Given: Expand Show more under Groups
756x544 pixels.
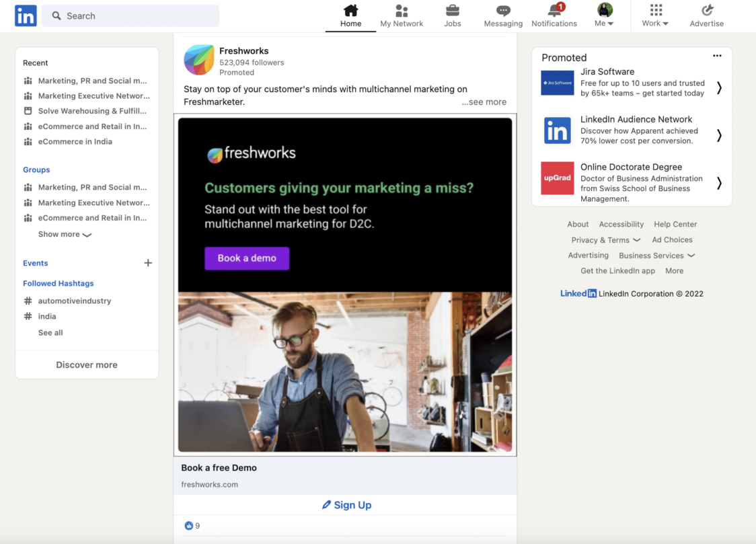Looking at the screenshot, I should click(65, 234).
